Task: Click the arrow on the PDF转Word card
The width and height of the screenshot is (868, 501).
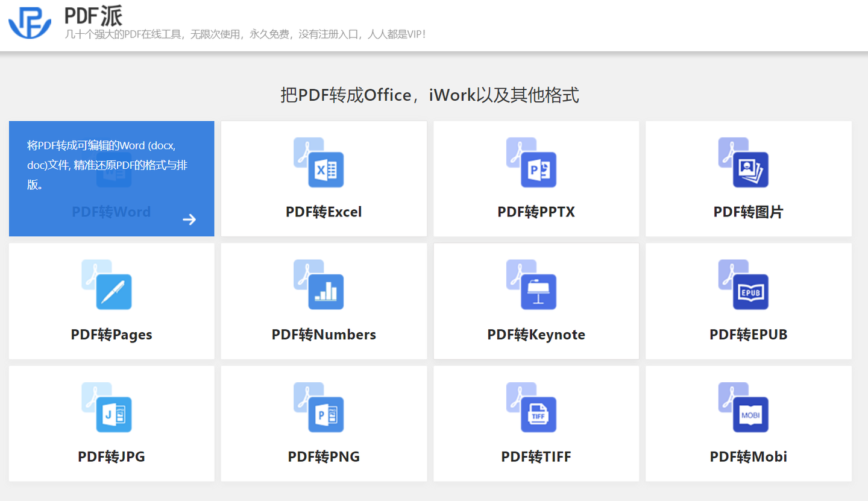Action: tap(189, 219)
